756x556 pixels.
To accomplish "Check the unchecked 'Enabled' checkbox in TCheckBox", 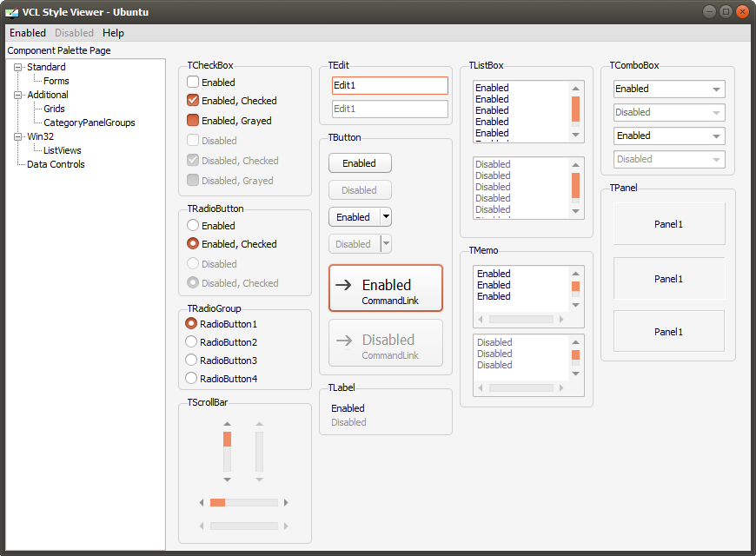I will [x=193, y=82].
